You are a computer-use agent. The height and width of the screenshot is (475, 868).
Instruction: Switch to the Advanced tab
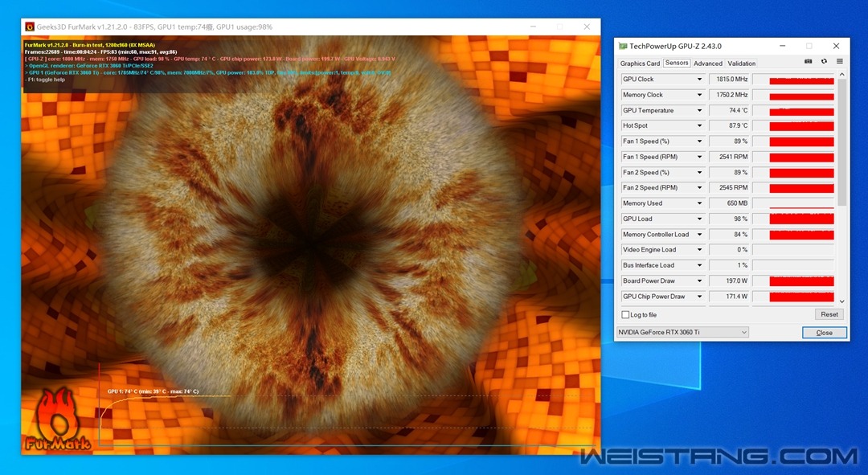708,63
